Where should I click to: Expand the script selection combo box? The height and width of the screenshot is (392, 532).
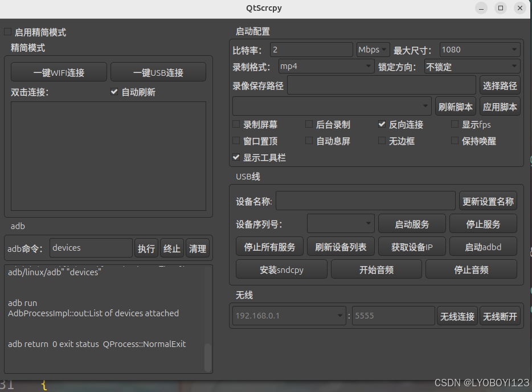pos(332,106)
